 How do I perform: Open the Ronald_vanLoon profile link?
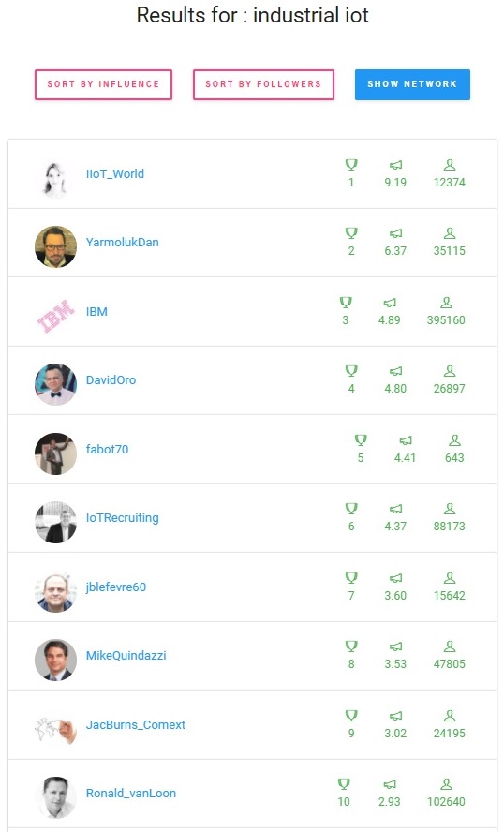131,794
